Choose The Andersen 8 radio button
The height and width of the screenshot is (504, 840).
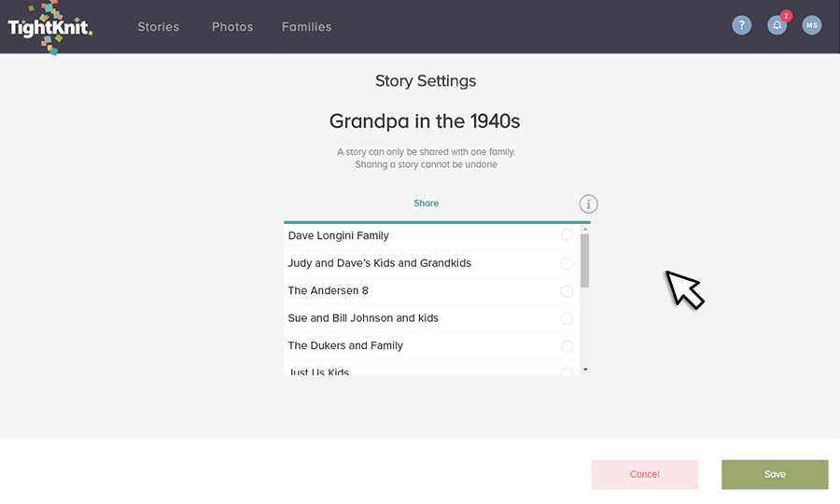click(x=567, y=291)
